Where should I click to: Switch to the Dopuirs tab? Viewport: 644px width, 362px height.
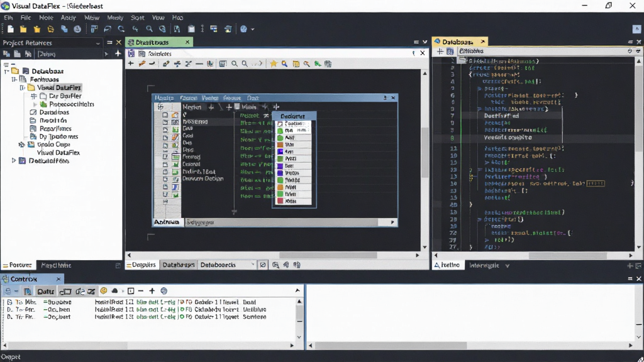142,265
